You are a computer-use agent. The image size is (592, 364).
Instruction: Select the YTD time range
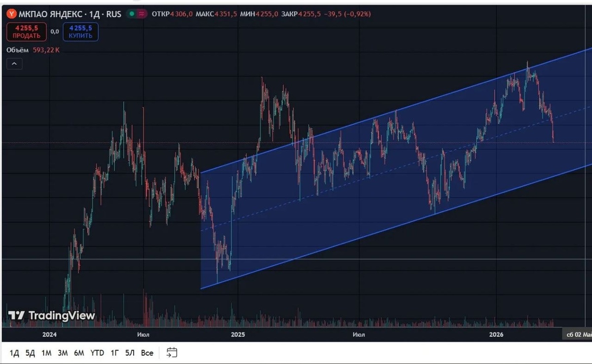[x=97, y=353]
